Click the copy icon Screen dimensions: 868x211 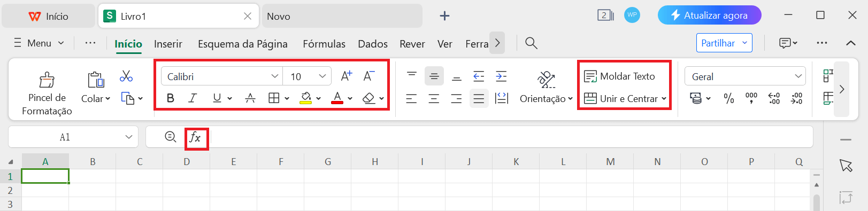coord(127,98)
